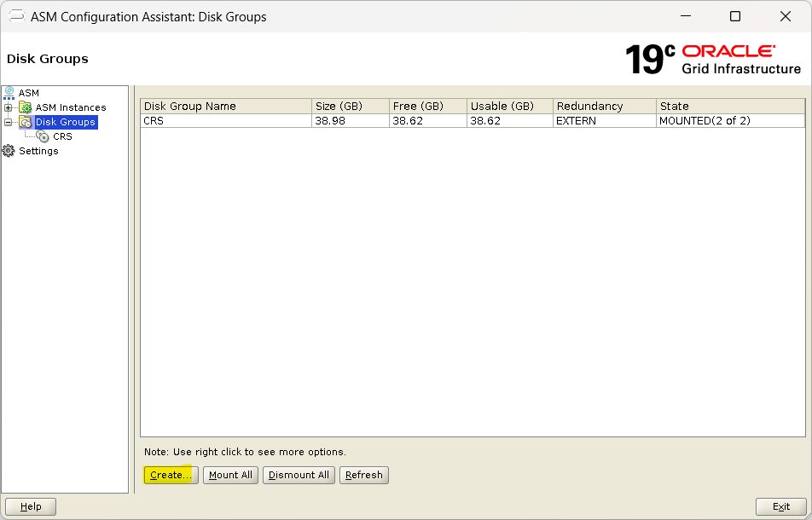The image size is (812, 520).
Task: Expand the ASM Instances tree node
Action: [9, 107]
